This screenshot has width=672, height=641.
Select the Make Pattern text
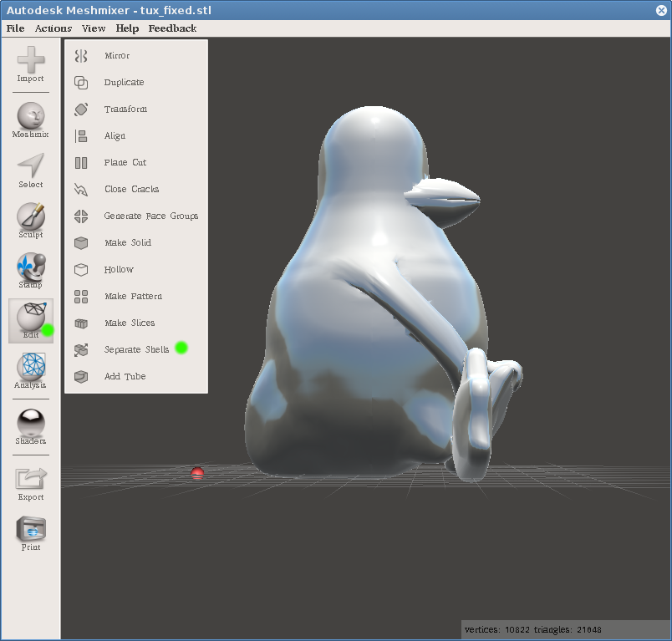pyautogui.click(x=133, y=296)
